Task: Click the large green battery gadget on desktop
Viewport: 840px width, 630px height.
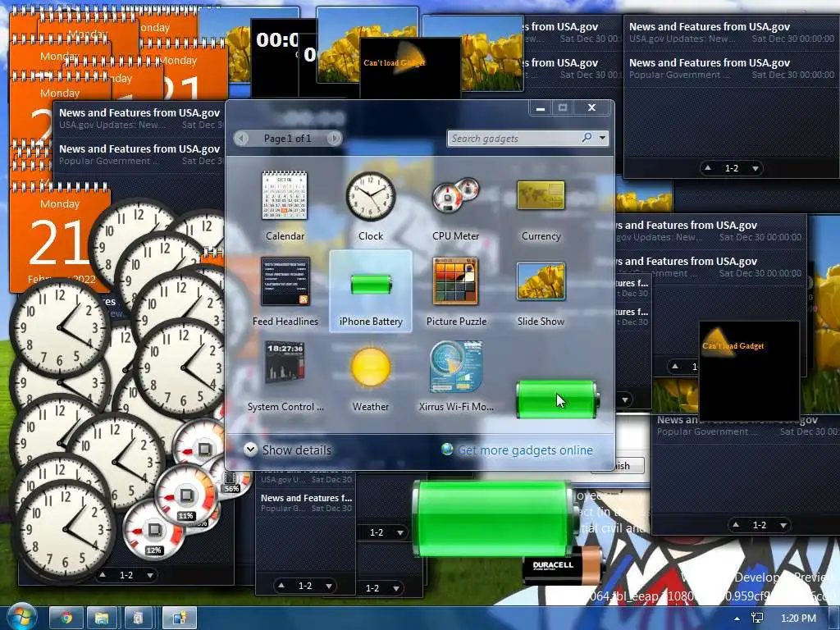Action: coord(493,518)
